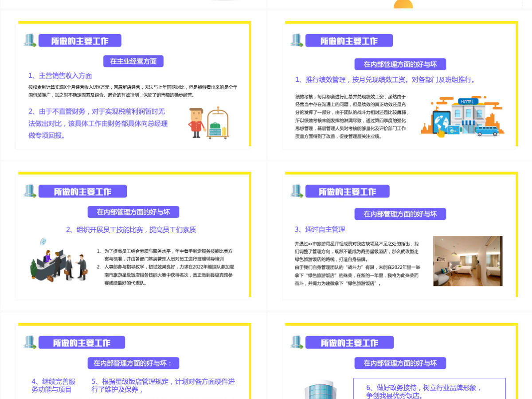
Task: Click the 所做的主要工作 title on the 主营销售收入 slide
Action: coord(80,41)
